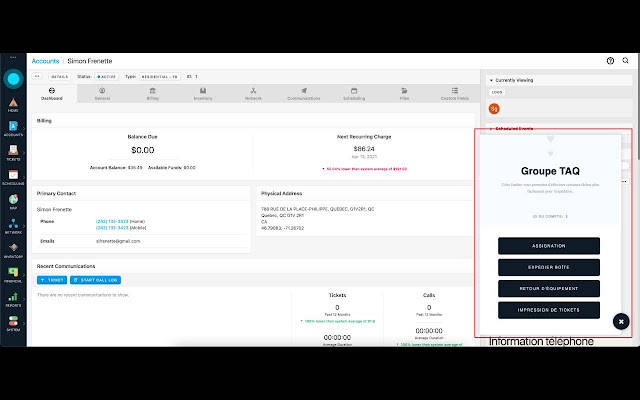This screenshot has width=640, height=400.
Task: Call the Mobile phone number link
Action: (112, 228)
